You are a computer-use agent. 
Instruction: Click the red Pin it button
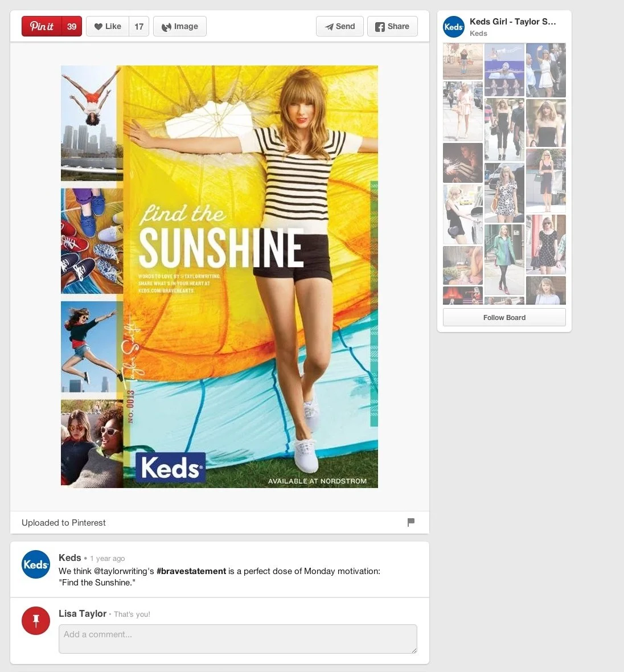42,26
